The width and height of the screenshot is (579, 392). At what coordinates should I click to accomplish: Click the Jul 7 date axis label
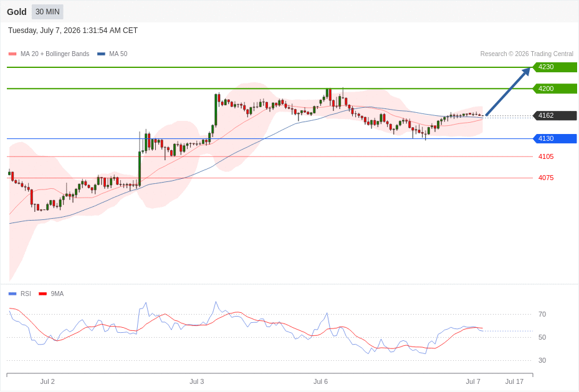click(x=473, y=381)
